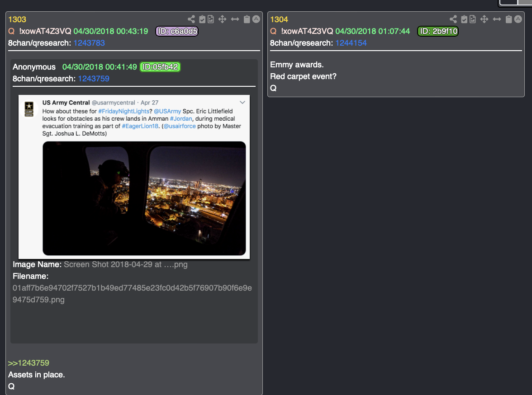Click the tripcode !xowAT4Z3VQ on post 1304

pos(307,31)
